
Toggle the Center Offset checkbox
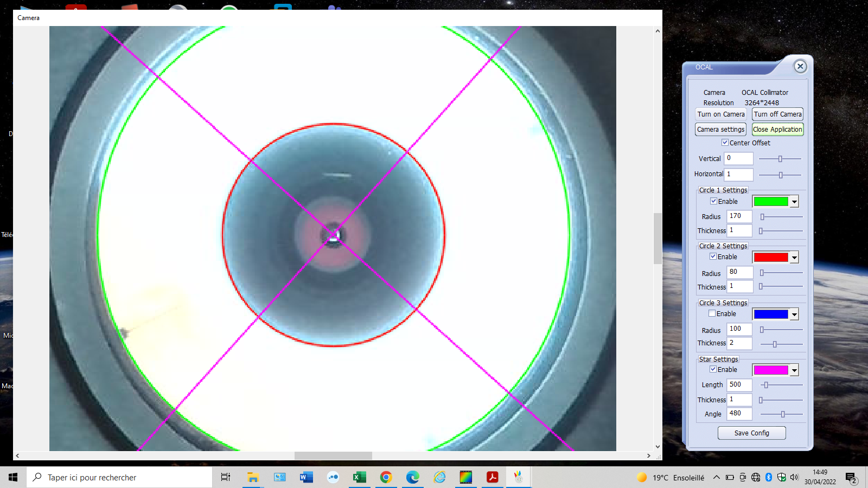point(725,143)
